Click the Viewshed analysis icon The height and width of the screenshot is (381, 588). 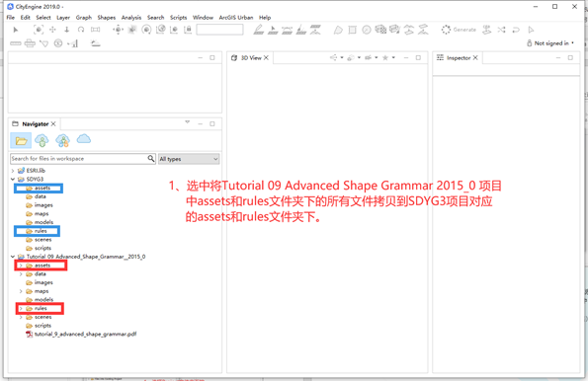(x=58, y=43)
